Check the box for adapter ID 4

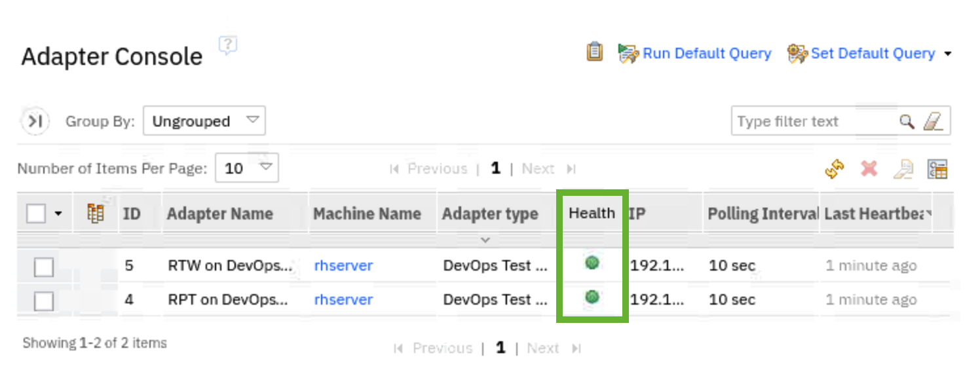(x=44, y=301)
